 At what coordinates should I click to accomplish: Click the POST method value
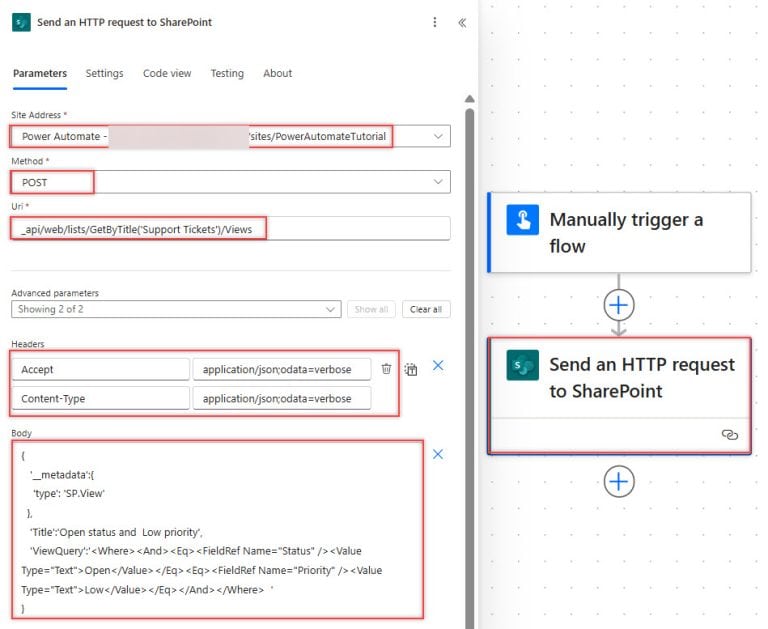point(35,182)
